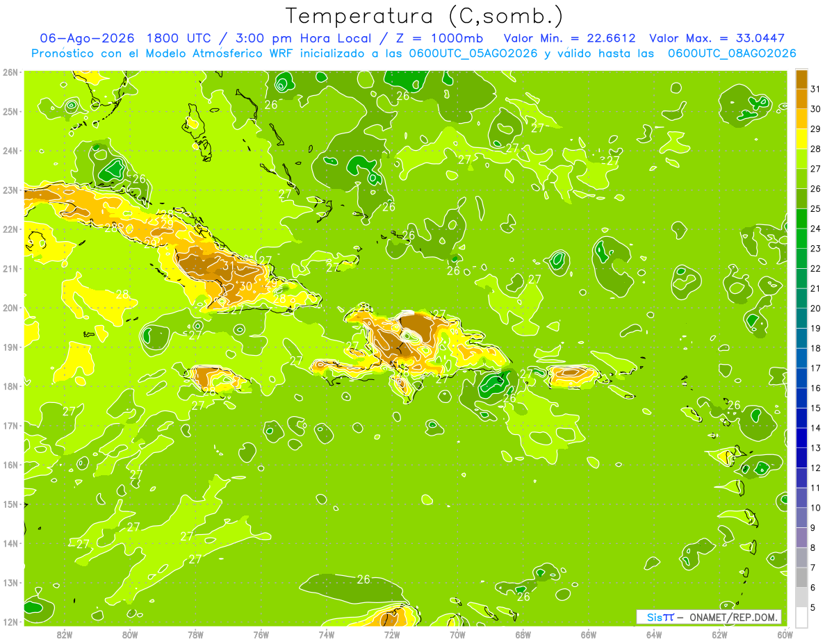Click the 13N latitude axis label
834x644 pixels.
(10, 583)
